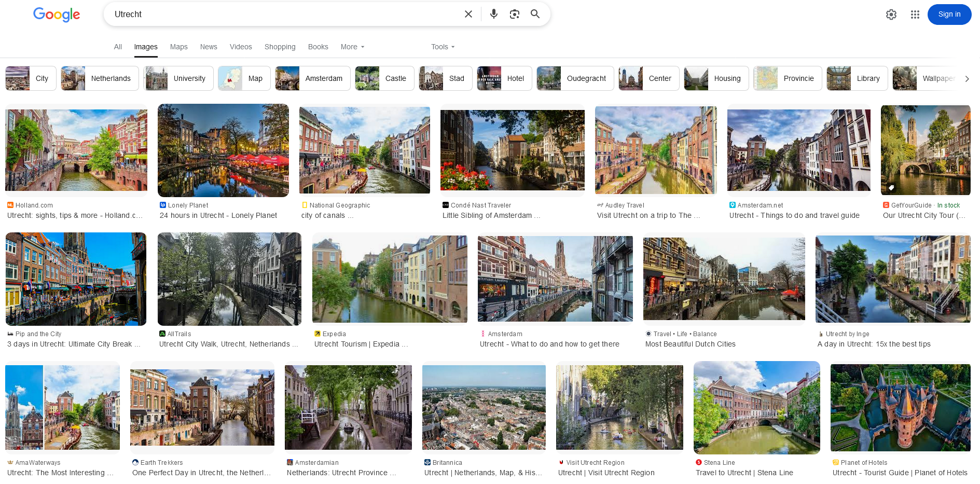The image size is (980, 484).
Task: Open 'Utrecht | Visit Utrecht Region' link
Action: [x=606, y=473]
